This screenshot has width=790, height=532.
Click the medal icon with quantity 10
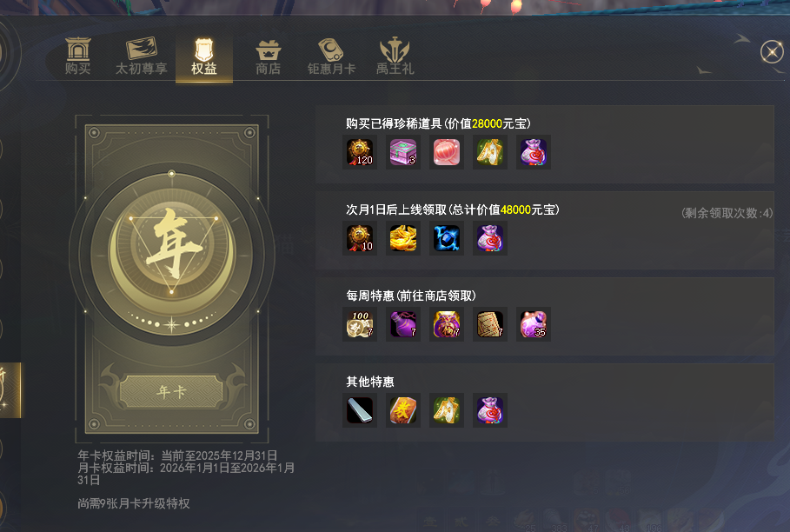360,238
